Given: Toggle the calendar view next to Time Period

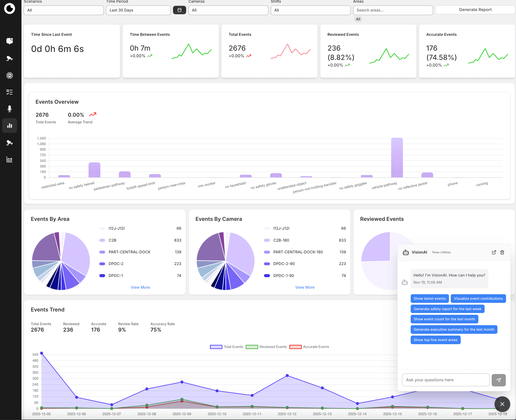Looking at the screenshot, I should pos(179,10).
